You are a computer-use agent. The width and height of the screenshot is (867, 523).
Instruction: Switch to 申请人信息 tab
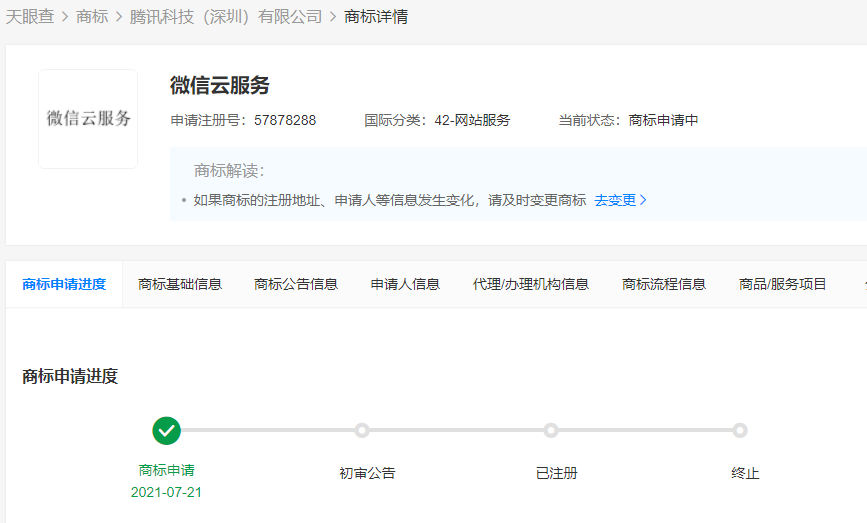coord(405,284)
